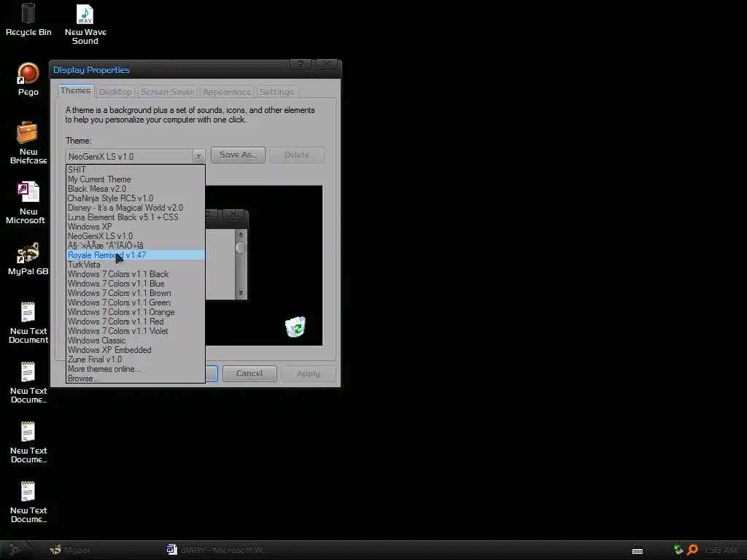The height and width of the screenshot is (560, 747).
Task: Click the help question mark title button
Action: pyautogui.click(x=301, y=64)
